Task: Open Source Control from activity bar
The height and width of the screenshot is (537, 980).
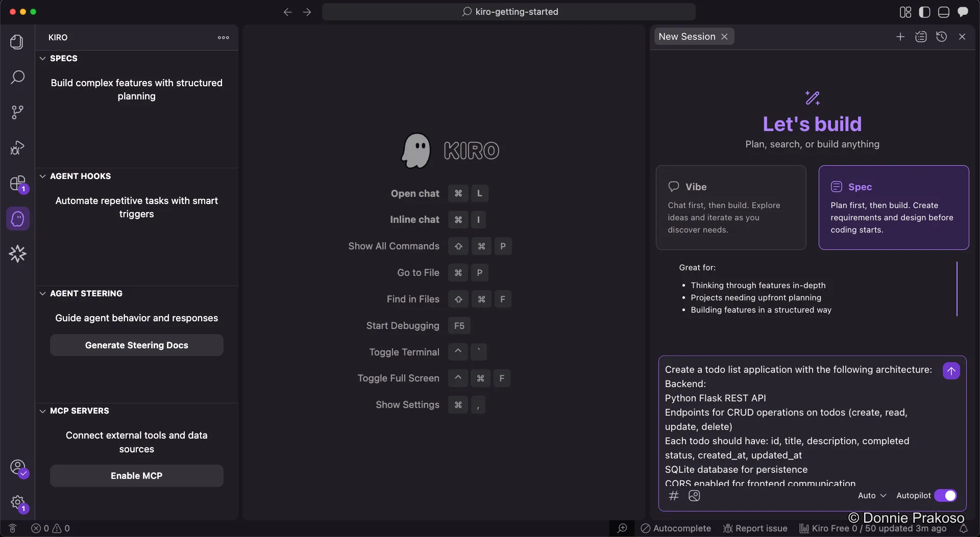Action: click(17, 112)
